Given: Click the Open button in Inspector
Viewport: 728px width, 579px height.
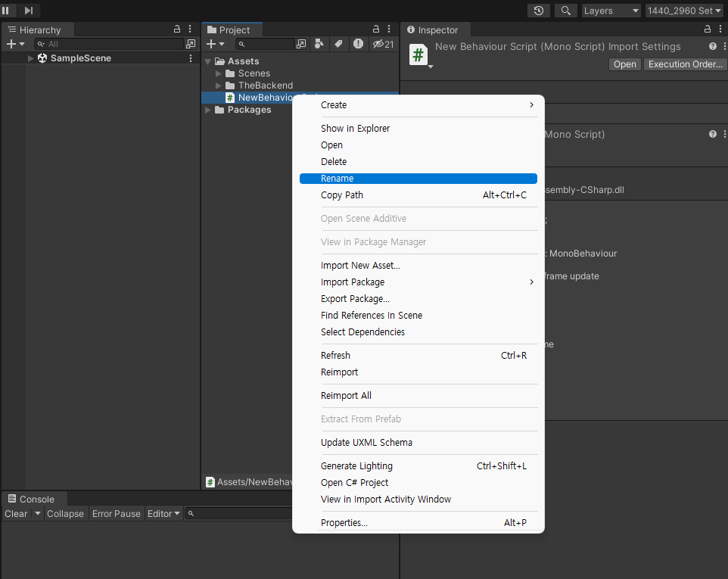Looking at the screenshot, I should tap(624, 64).
